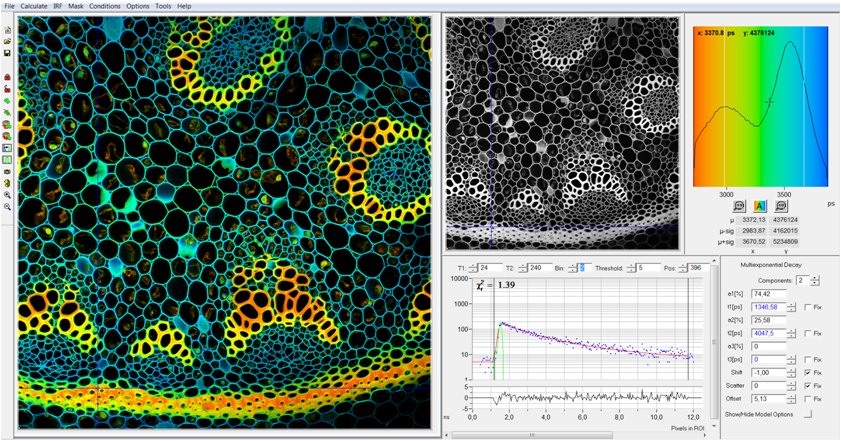Open the Conditions menu
The image size is (841, 441).
tap(104, 6)
